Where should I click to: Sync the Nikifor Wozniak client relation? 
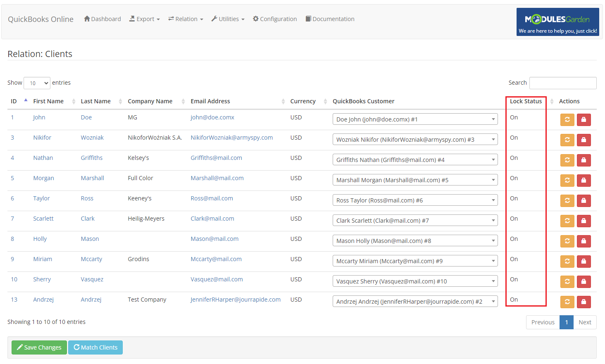pyautogui.click(x=567, y=140)
